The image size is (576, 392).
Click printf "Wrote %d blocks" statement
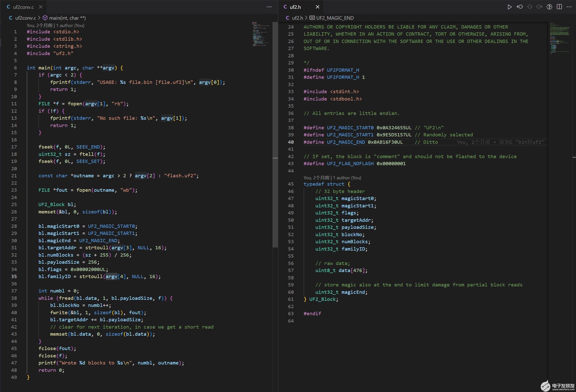[111, 363]
